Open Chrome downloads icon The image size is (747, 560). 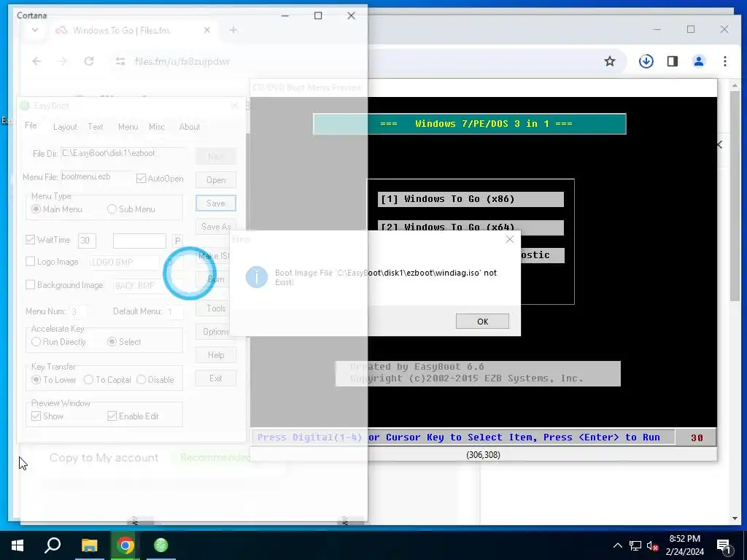click(646, 61)
